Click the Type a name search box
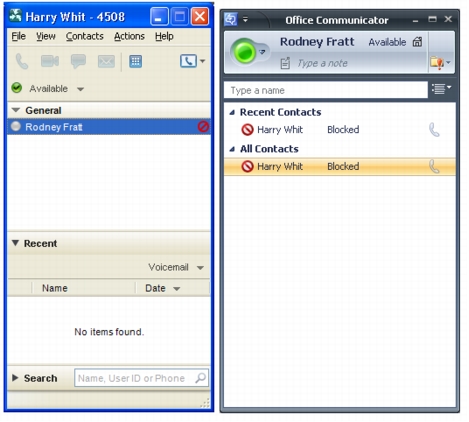Screen dimensions: 469x422 click(x=326, y=90)
